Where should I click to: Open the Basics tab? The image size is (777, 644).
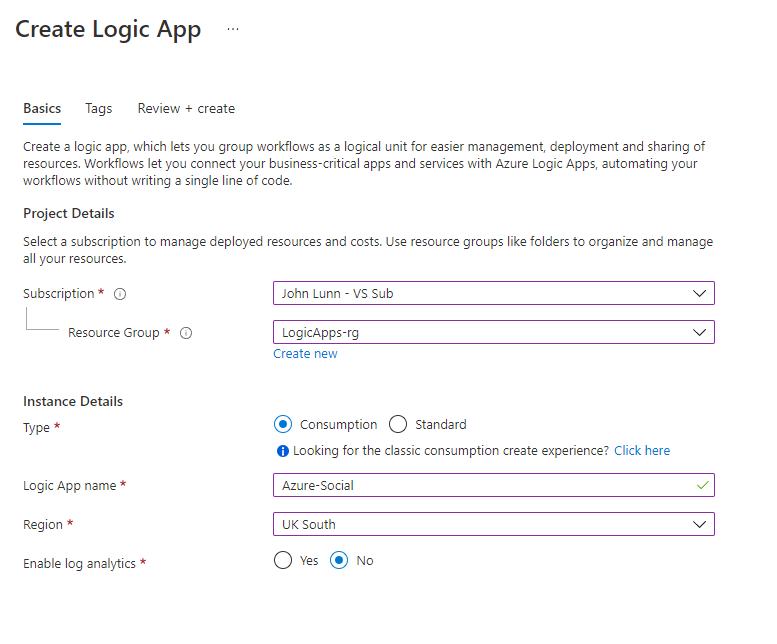point(42,108)
